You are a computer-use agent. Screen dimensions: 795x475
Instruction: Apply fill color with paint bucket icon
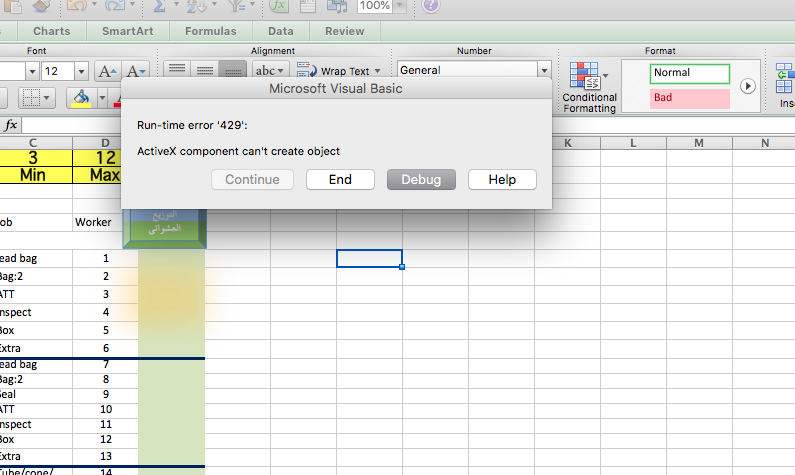point(81,97)
